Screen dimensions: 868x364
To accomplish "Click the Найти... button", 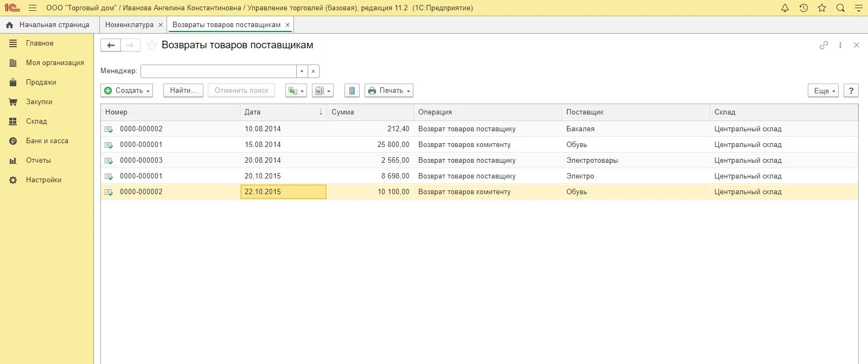I will pos(183,91).
